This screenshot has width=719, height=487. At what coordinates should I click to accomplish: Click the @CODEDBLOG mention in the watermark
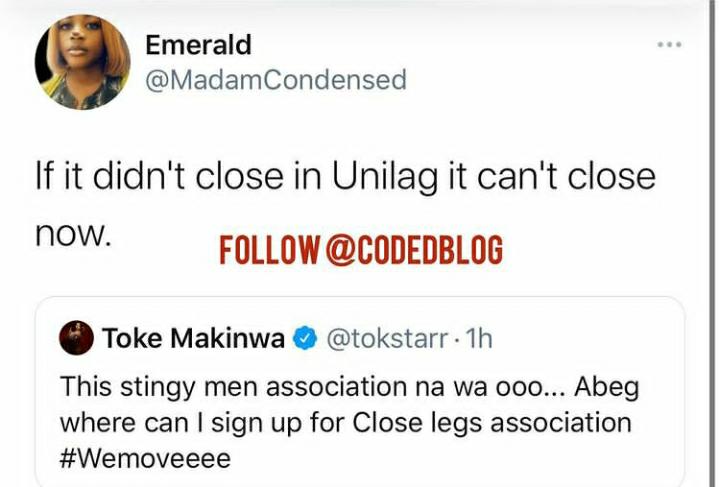[x=415, y=251]
